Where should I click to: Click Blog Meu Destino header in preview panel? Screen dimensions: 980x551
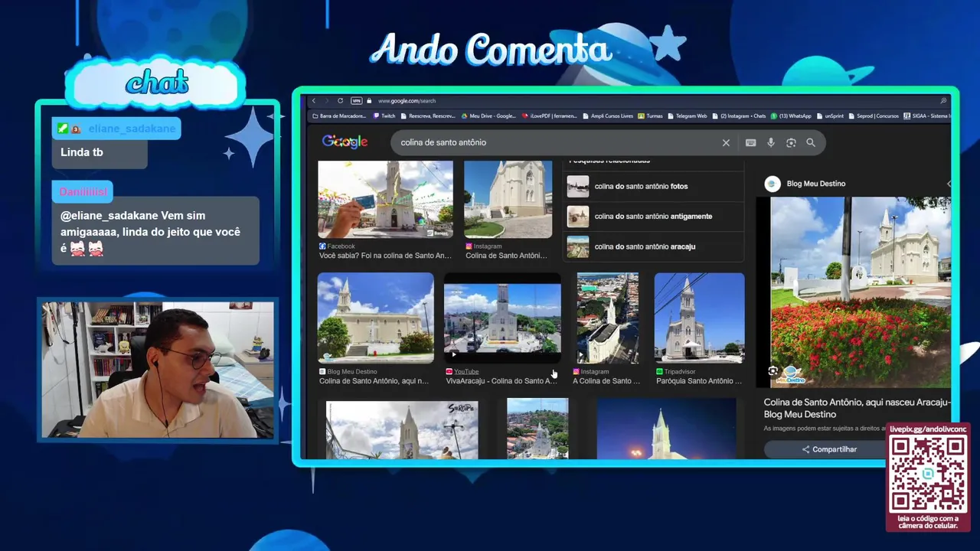[x=816, y=184]
